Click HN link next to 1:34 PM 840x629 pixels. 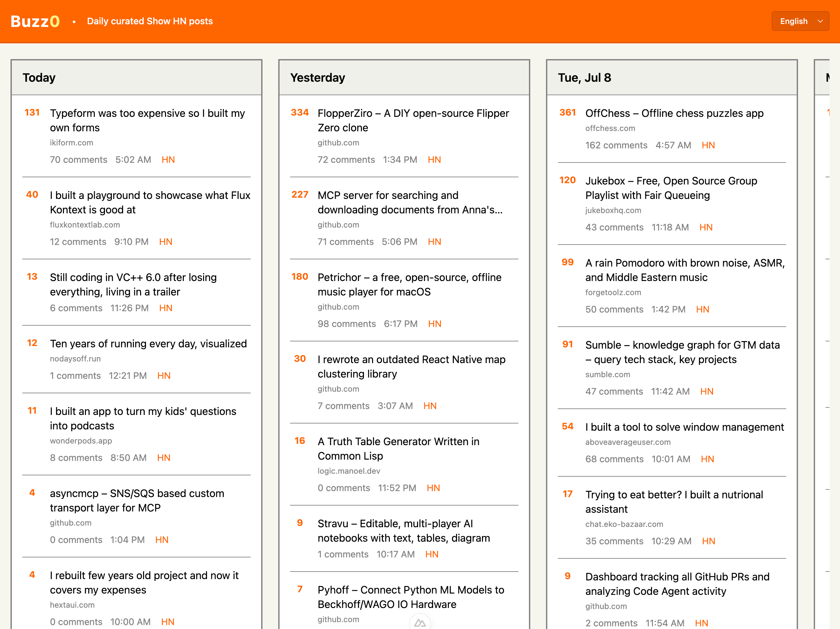[x=434, y=160]
